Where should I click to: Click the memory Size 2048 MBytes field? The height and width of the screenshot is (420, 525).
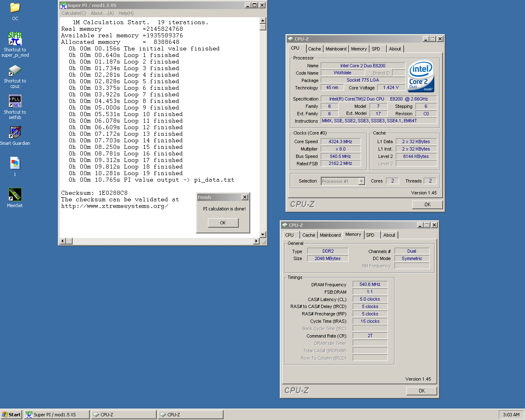click(x=328, y=258)
